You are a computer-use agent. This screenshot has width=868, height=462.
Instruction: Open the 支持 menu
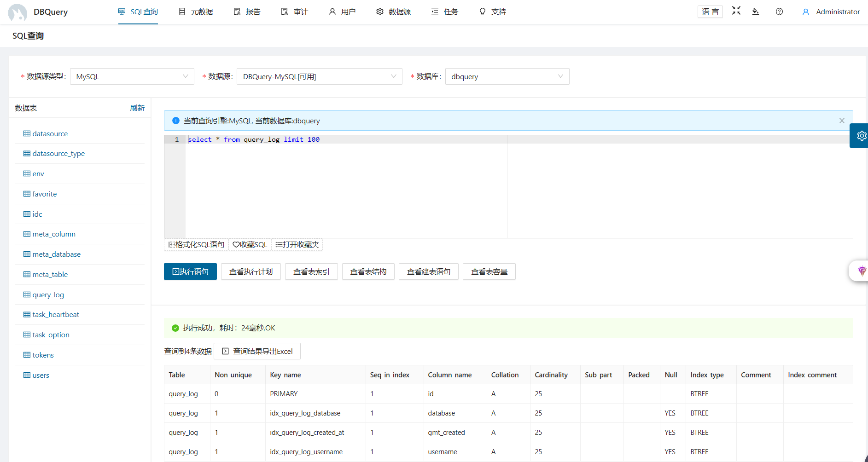click(x=493, y=12)
